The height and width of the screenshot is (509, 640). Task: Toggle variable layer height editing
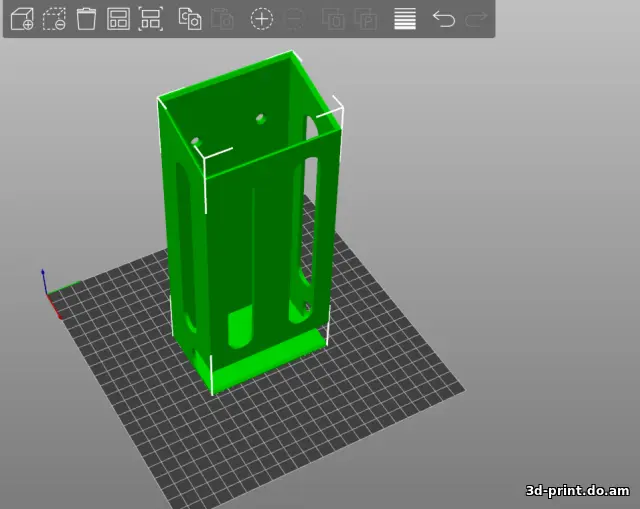405,19
